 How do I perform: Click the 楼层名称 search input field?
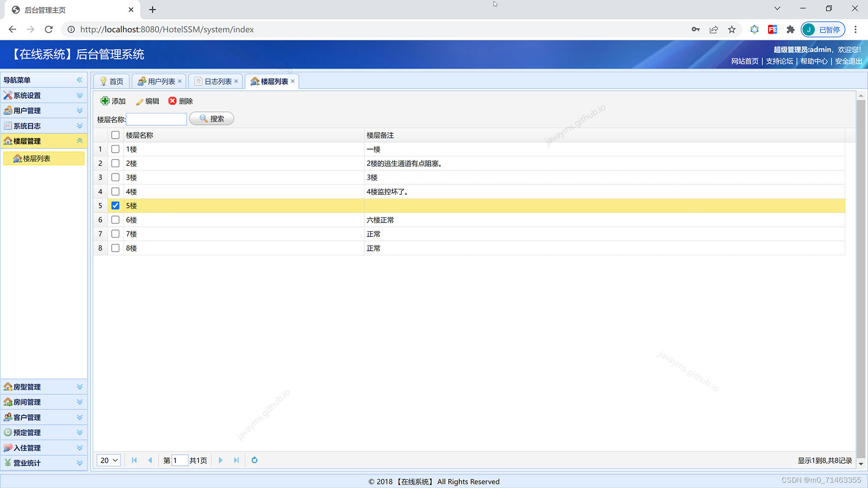(156, 119)
